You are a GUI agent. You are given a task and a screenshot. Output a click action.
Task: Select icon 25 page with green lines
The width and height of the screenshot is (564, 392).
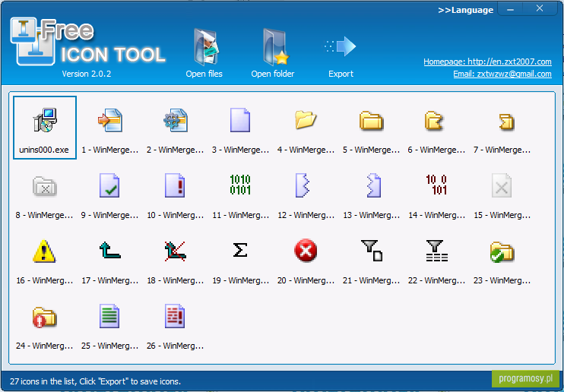[109, 316]
